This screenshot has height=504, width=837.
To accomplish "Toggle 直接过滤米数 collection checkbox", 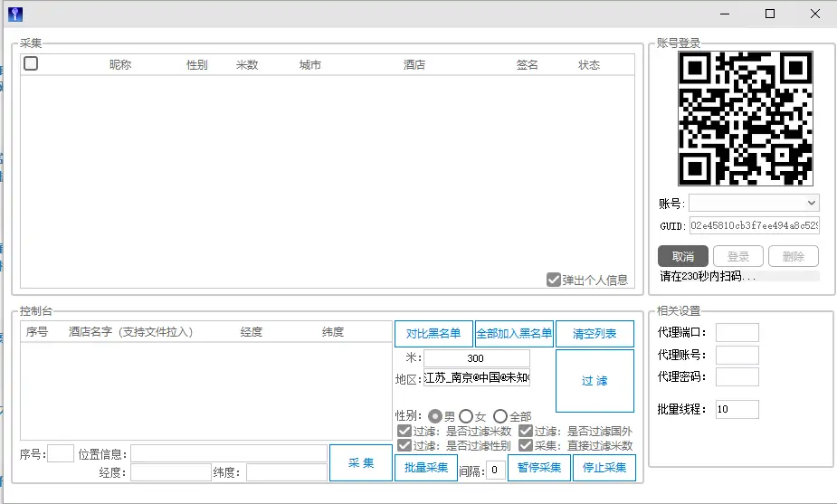I will tap(526, 445).
